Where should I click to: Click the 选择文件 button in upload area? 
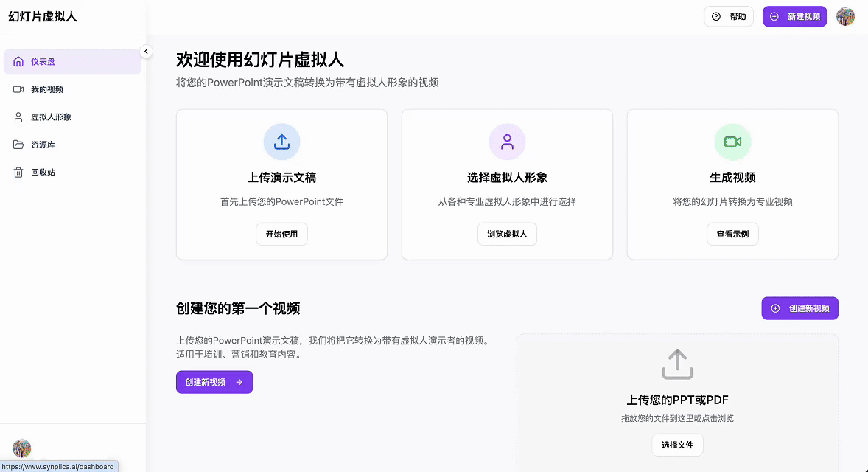coord(677,445)
